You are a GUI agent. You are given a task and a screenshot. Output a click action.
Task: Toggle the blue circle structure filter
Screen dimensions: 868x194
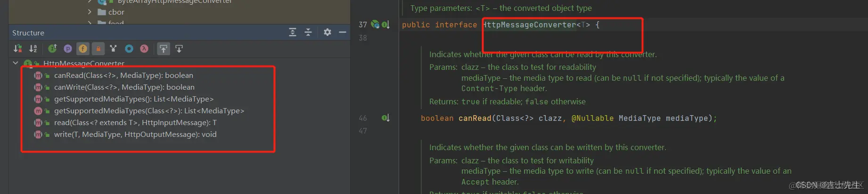click(x=129, y=49)
